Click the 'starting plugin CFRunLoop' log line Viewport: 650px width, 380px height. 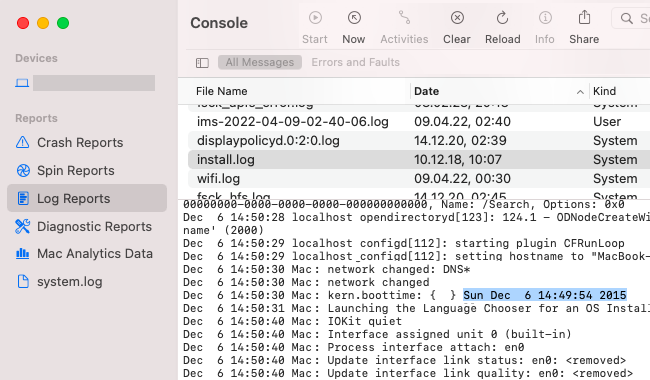[404, 243]
